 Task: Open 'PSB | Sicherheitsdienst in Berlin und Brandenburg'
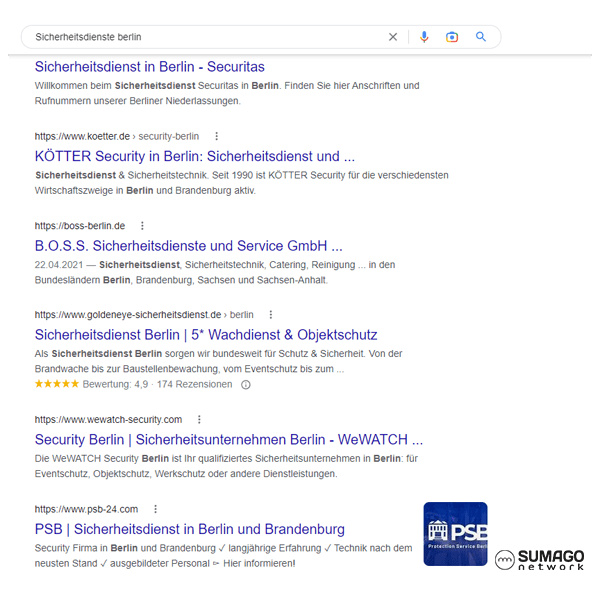[x=190, y=529]
